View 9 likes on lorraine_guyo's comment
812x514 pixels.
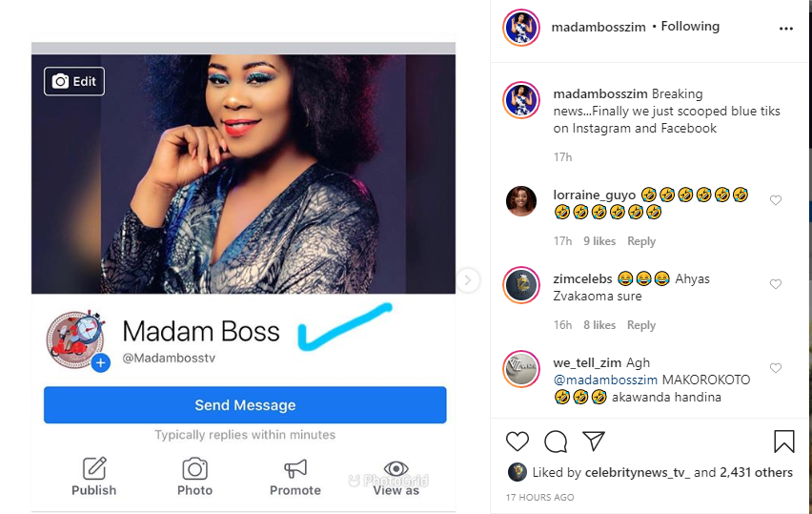click(599, 241)
